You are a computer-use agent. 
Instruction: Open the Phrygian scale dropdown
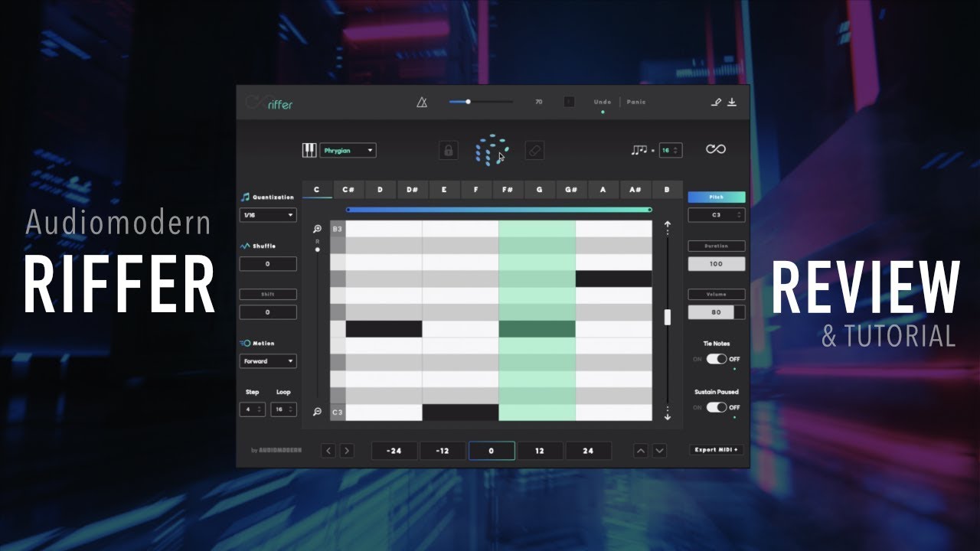pyautogui.click(x=348, y=150)
